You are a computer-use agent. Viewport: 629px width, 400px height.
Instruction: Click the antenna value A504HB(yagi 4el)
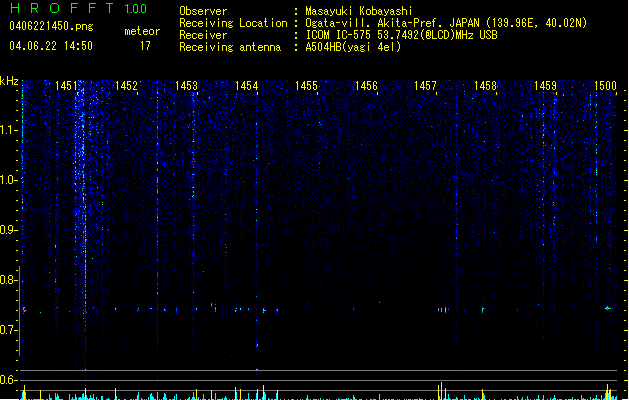[x=353, y=47]
